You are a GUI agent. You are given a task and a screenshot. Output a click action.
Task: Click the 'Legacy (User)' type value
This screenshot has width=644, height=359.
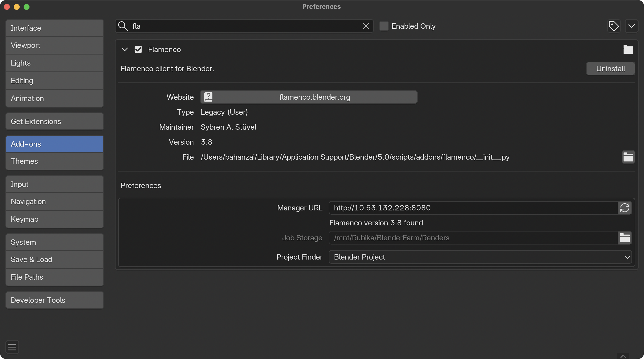pyautogui.click(x=224, y=112)
